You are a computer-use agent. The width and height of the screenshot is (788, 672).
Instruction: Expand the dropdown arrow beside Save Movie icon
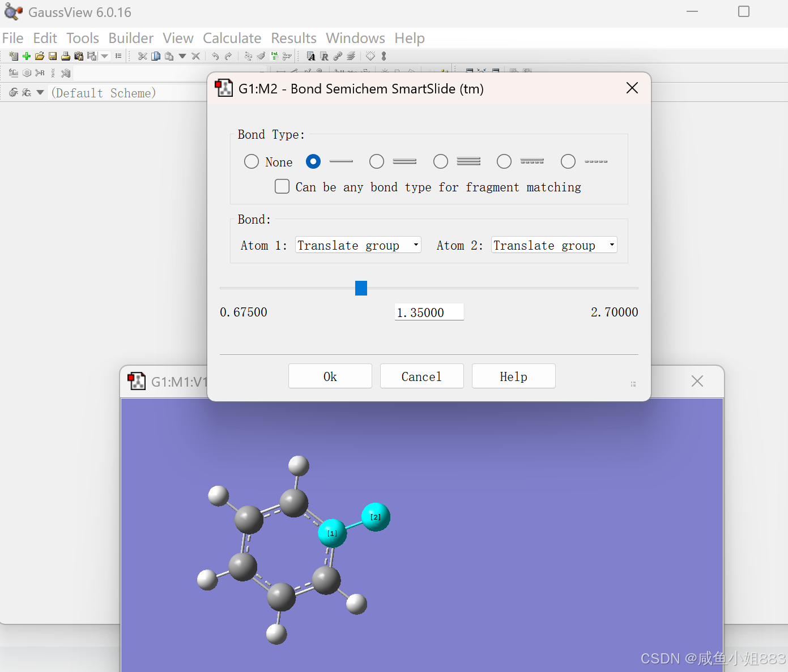(x=105, y=56)
